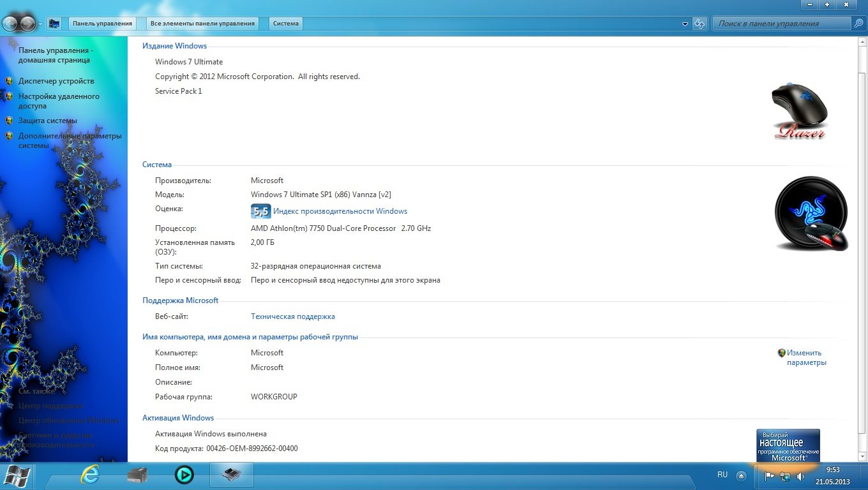868x490 pixels.
Task: Click the 5,5 performance score badge
Action: pyautogui.click(x=260, y=211)
